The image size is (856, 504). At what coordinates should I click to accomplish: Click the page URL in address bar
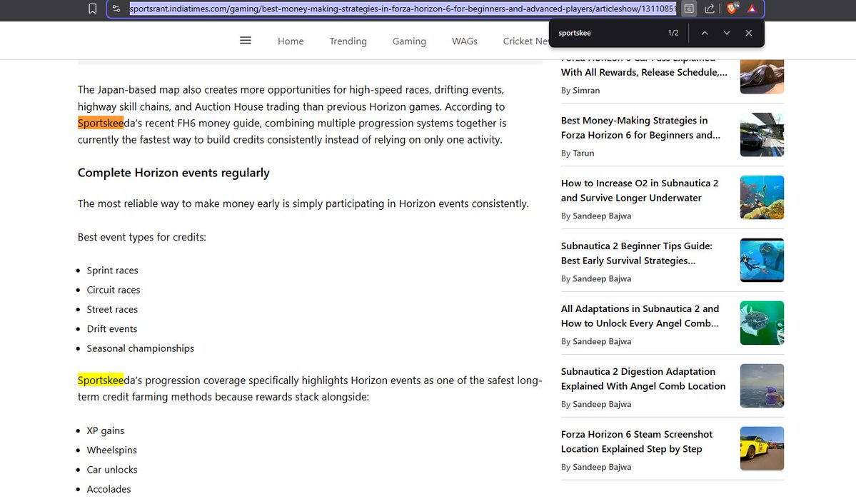click(403, 9)
